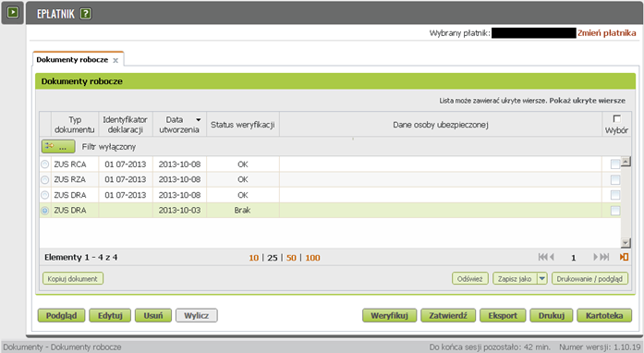644x353 pixels.
Task: Open the filter settings button
Action: pyautogui.click(x=58, y=146)
